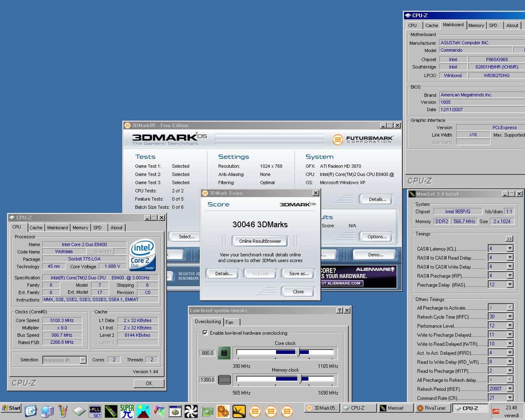Open the Refresh Period (tREF) dropdown
The image size is (525, 420).
pos(510,388)
